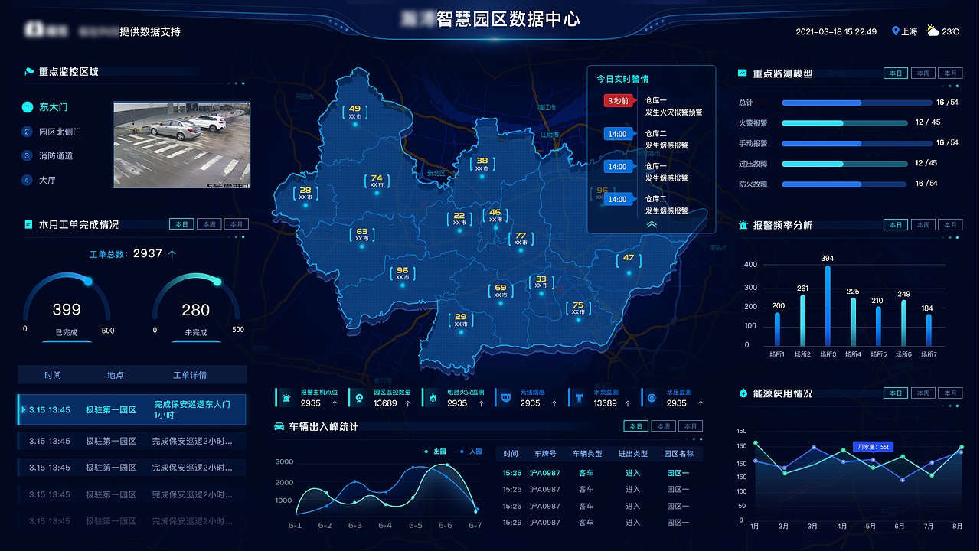Open the highlighted 完成保安巡逻东大门 work order row

pyautogui.click(x=132, y=410)
